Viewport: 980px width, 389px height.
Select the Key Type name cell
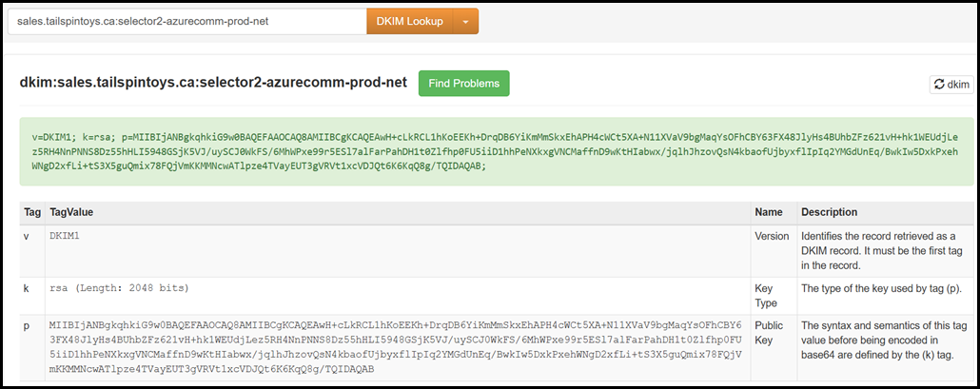click(765, 295)
